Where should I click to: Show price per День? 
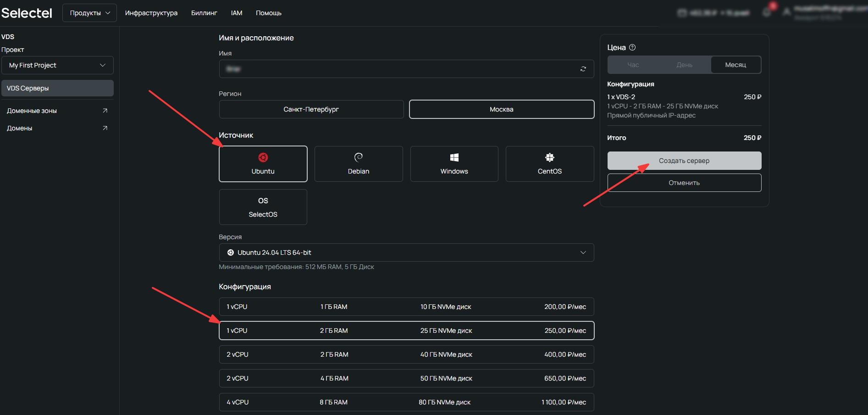(685, 65)
